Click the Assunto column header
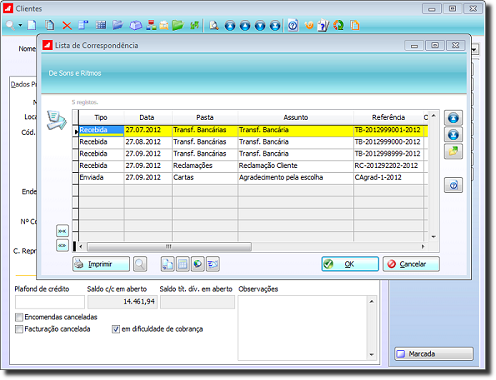 pos(296,117)
